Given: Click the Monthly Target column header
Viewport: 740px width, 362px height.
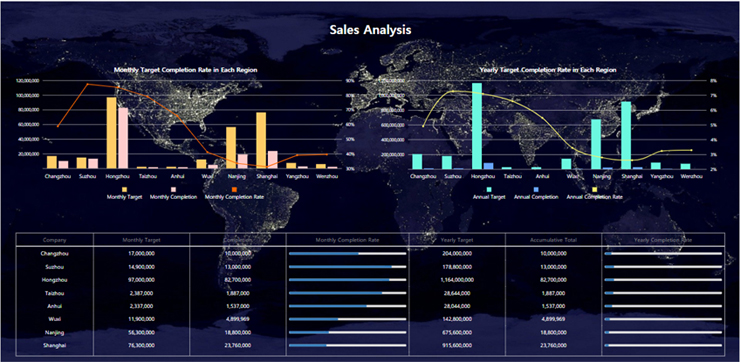Looking at the screenshot, I should [142, 240].
